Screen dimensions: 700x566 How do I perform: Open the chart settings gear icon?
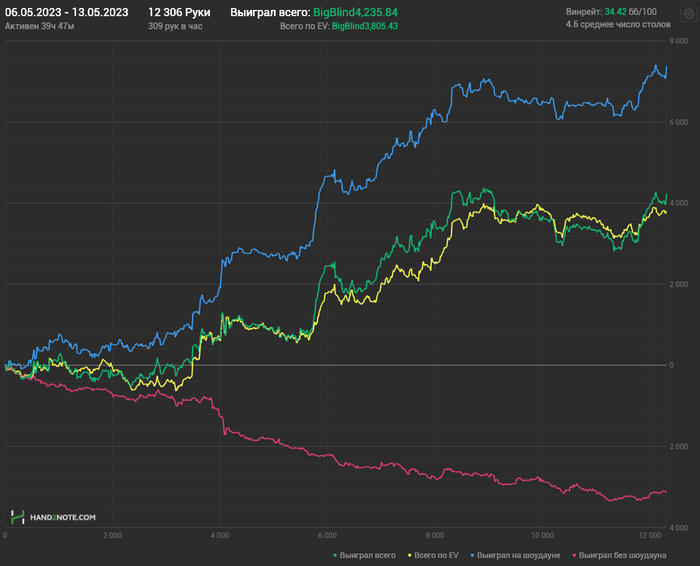(688, 14)
